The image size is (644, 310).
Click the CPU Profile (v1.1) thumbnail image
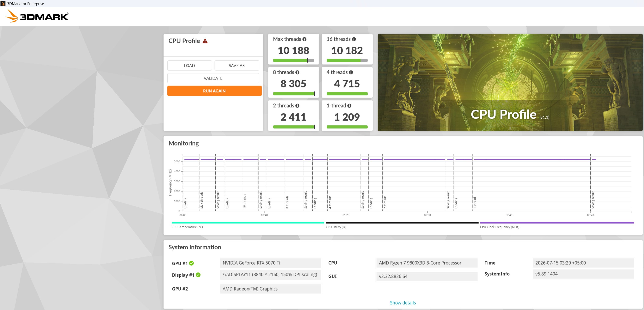(x=510, y=82)
